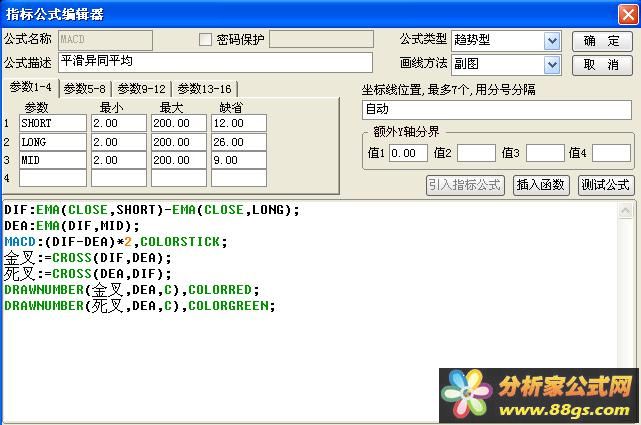Click the DRAWNUMBER line ending with COLORGREEN
This screenshot has width=641, height=425.
140,306
